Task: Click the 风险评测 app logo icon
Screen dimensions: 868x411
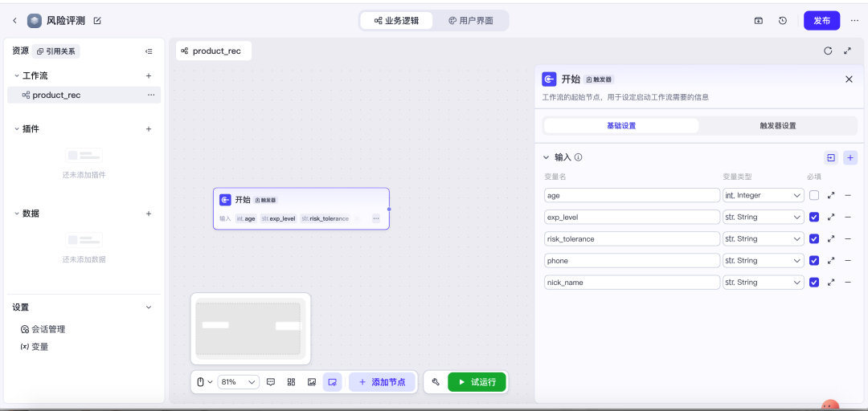Action: 35,21
